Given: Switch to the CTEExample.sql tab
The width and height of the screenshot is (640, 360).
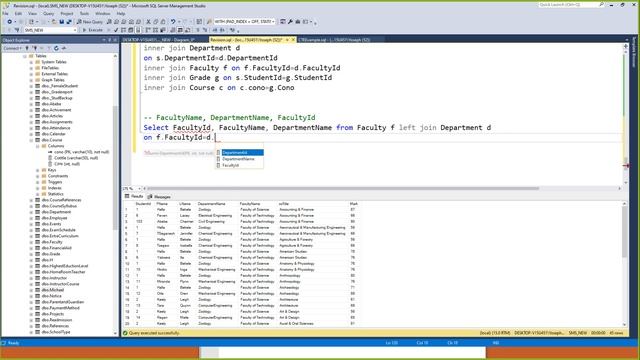Looking at the screenshot, I should pyautogui.click(x=334, y=40).
